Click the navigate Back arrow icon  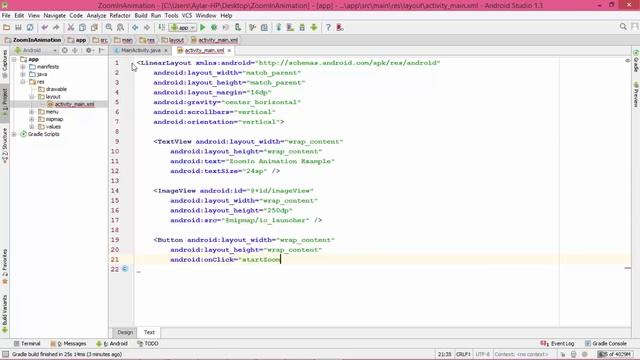tap(135, 27)
